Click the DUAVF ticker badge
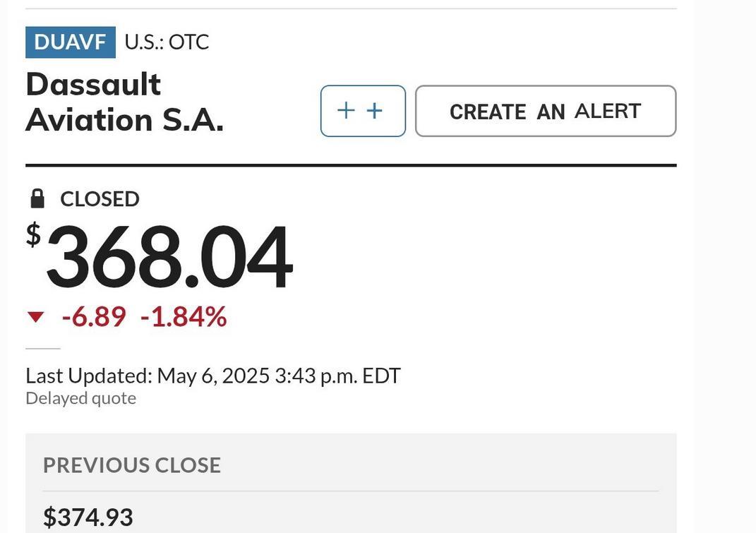The image size is (756, 533). [71, 42]
